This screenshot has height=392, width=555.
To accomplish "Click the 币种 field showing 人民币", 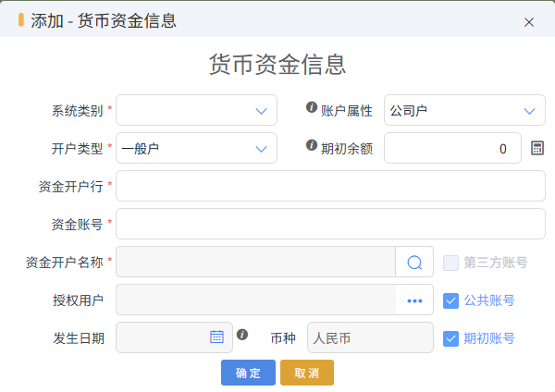I will coord(370,337).
